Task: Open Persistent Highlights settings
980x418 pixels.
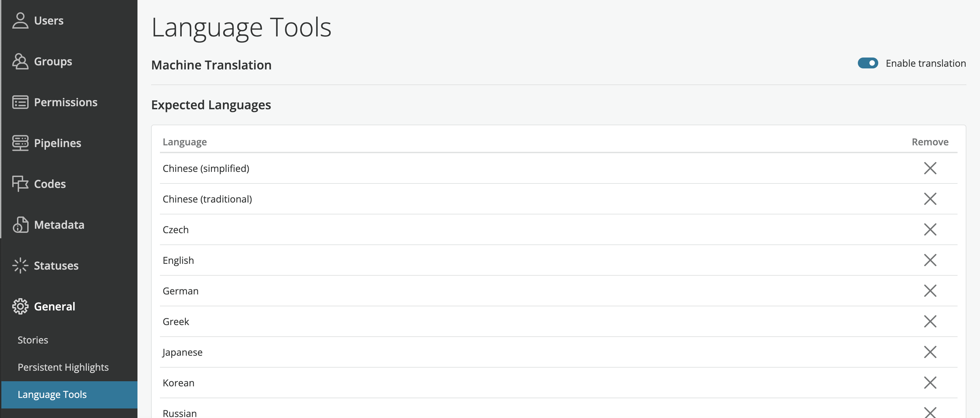Action: pyautogui.click(x=63, y=367)
